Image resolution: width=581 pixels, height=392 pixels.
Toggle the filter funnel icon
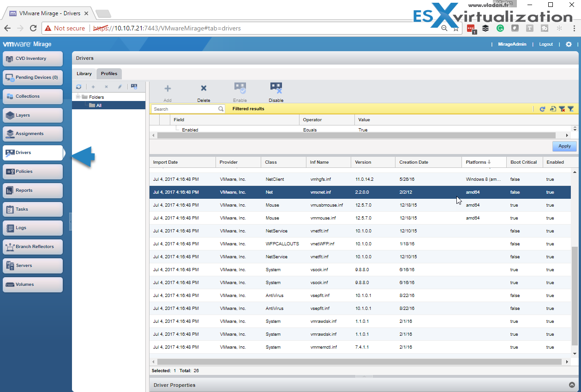571,109
